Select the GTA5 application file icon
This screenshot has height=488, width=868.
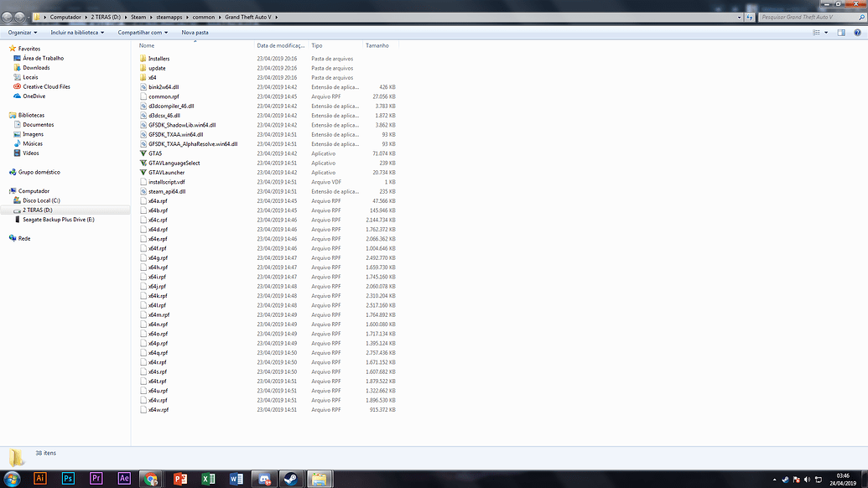(x=143, y=153)
